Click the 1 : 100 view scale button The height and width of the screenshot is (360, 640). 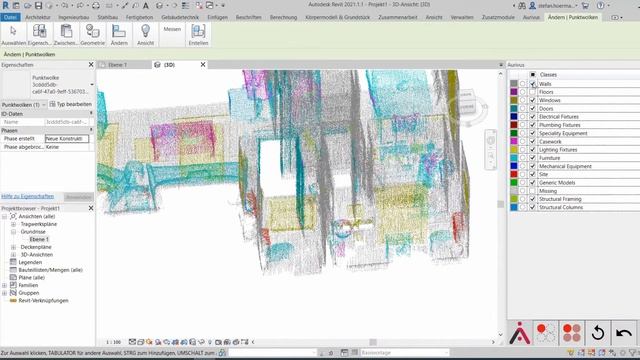click(113, 342)
